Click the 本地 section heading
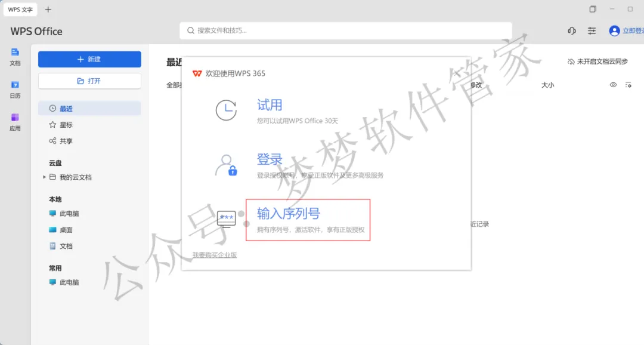The image size is (644, 345). click(x=55, y=199)
